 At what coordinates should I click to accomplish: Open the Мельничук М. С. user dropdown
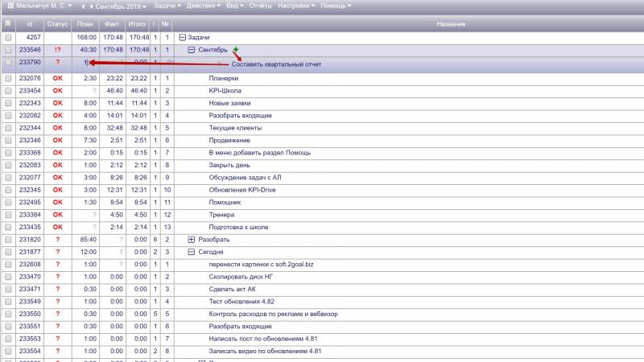[x=44, y=6]
